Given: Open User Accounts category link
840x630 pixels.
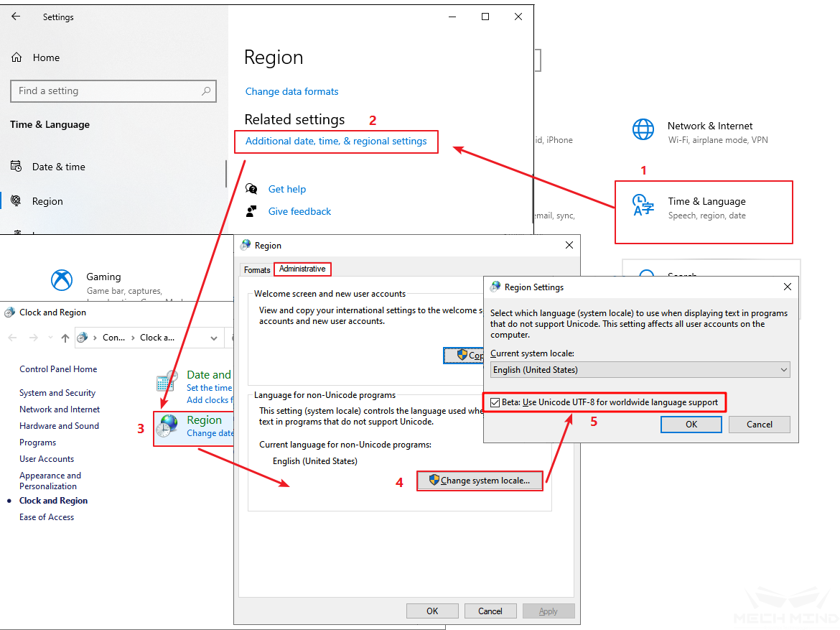Looking at the screenshot, I should coord(47,459).
